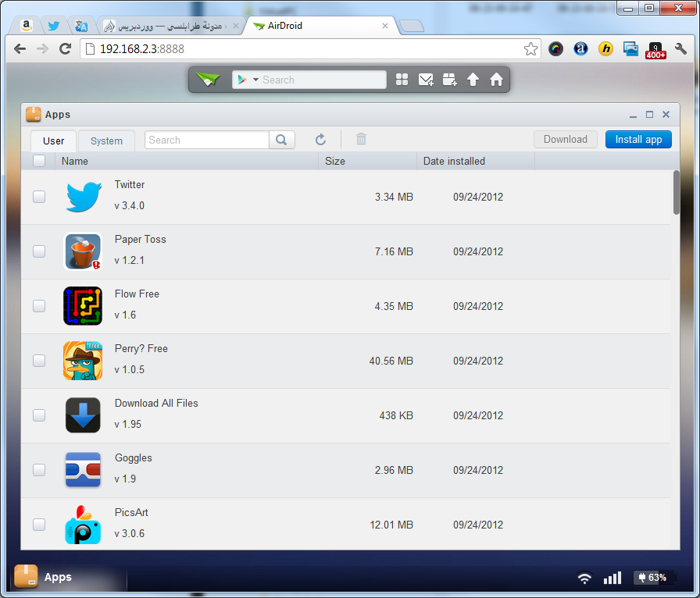This screenshot has width=700, height=598.
Task: Click the apps list vertical scrollbar
Action: 677,192
